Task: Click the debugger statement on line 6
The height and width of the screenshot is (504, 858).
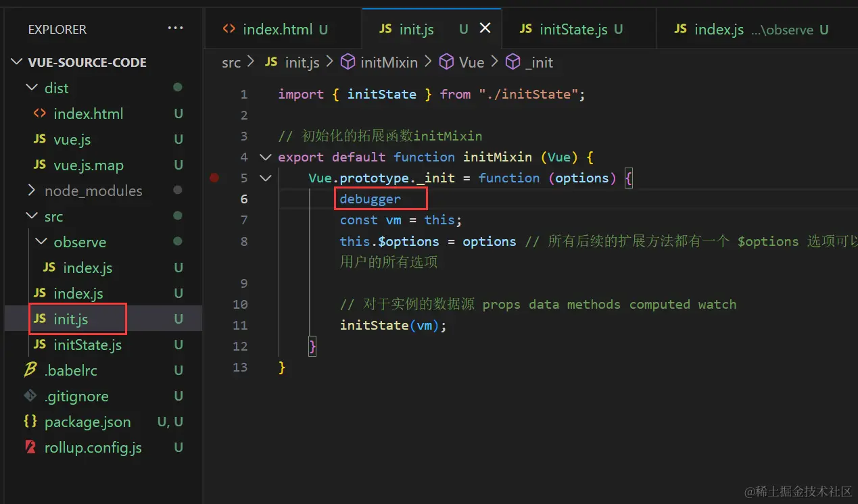Action: click(x=370, y=199)
